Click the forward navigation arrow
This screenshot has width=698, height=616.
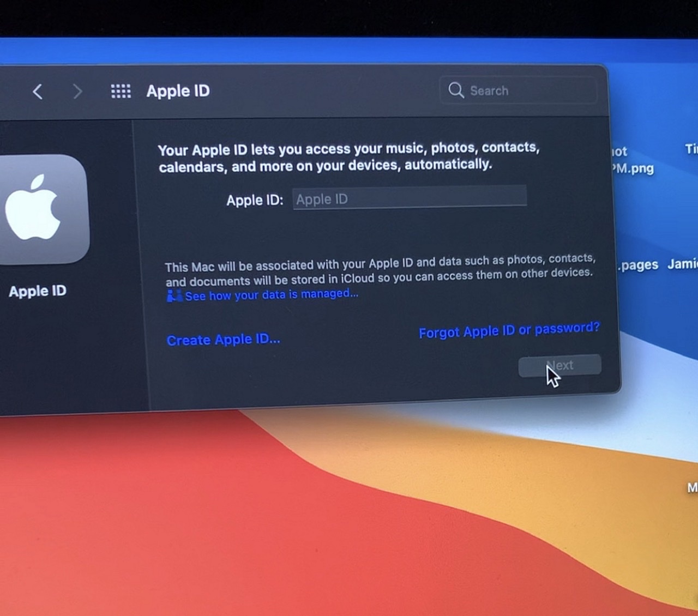77,92
